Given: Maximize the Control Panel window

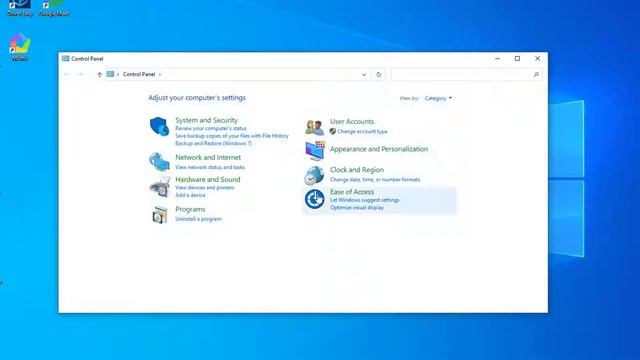Looking at the screenshot, I should tap(517, 59).
